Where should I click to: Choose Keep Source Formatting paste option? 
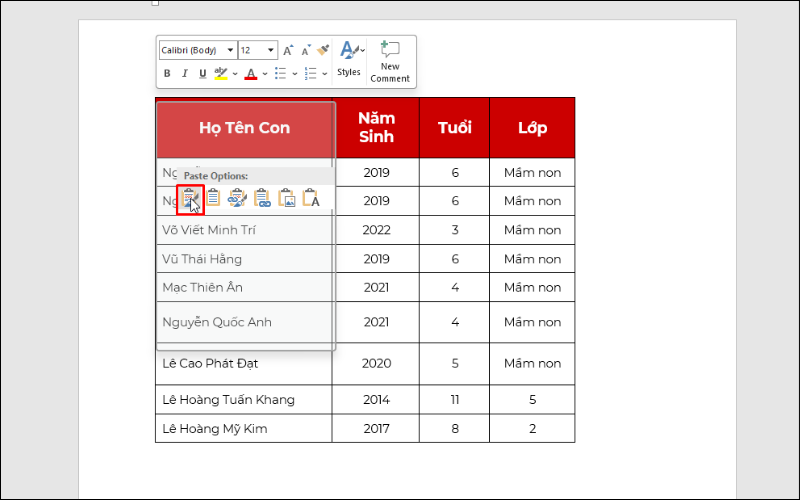(189, 198)
